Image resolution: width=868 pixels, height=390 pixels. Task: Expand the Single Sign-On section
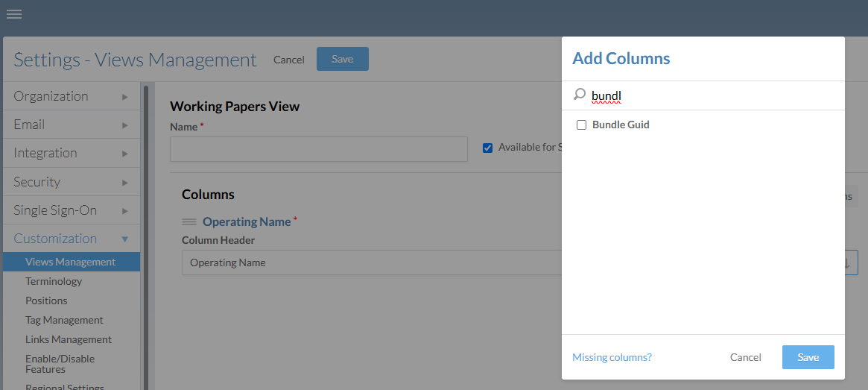[x=71, y=210]
